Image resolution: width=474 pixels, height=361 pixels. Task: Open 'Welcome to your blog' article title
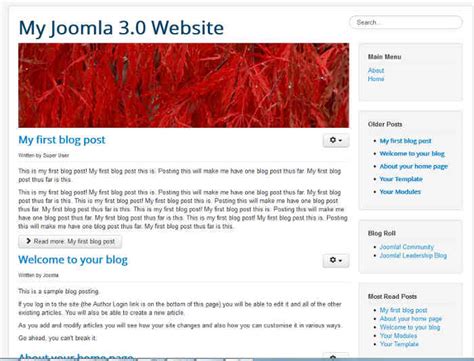[x=73, y=260]
